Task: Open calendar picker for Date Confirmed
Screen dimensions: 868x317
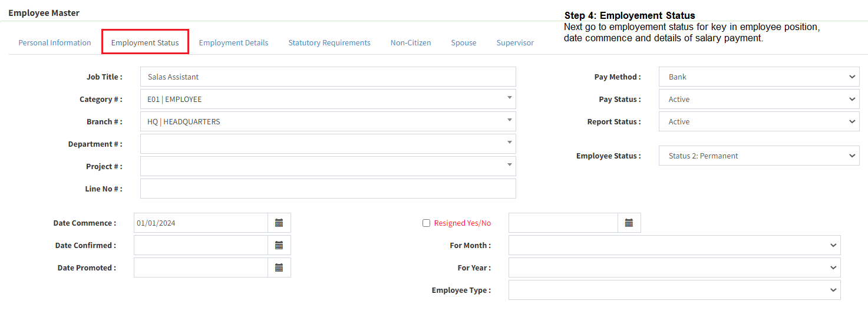Action: [x=279, y=245]
